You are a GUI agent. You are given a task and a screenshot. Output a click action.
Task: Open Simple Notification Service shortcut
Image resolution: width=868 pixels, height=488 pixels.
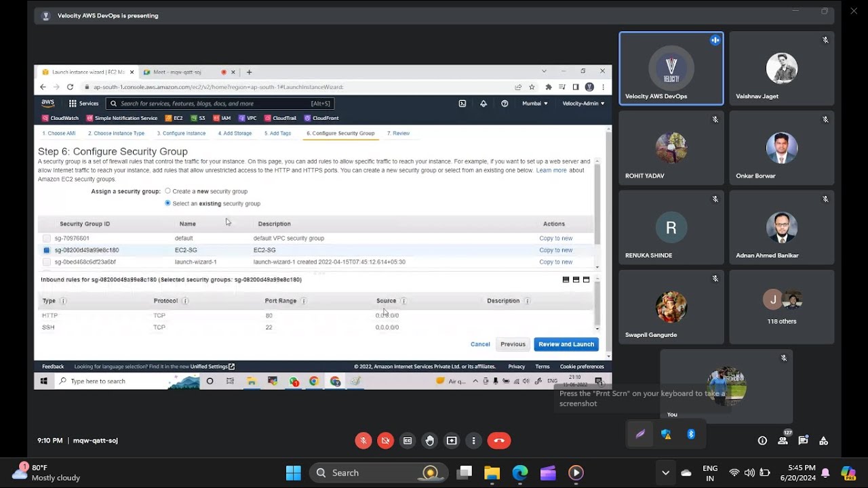122,118
